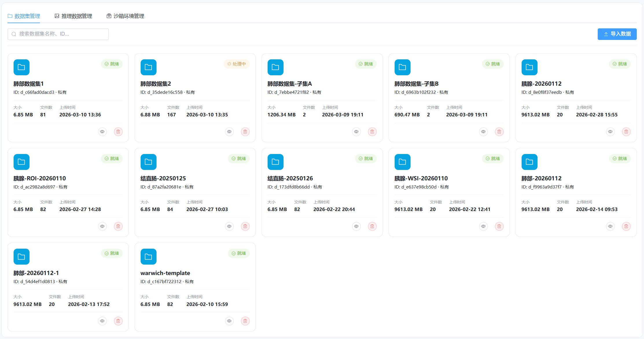Click the search datasets input field

(x=58, y=34)
